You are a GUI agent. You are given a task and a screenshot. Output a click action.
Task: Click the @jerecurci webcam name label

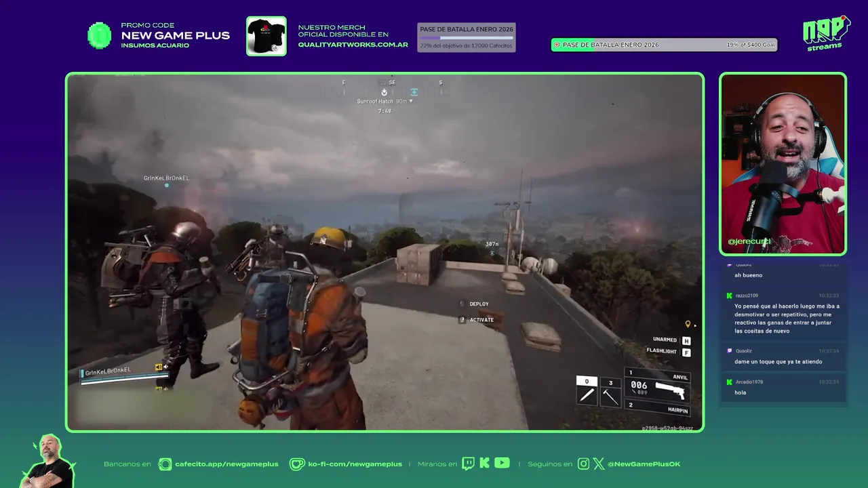(x=749, y=241)
